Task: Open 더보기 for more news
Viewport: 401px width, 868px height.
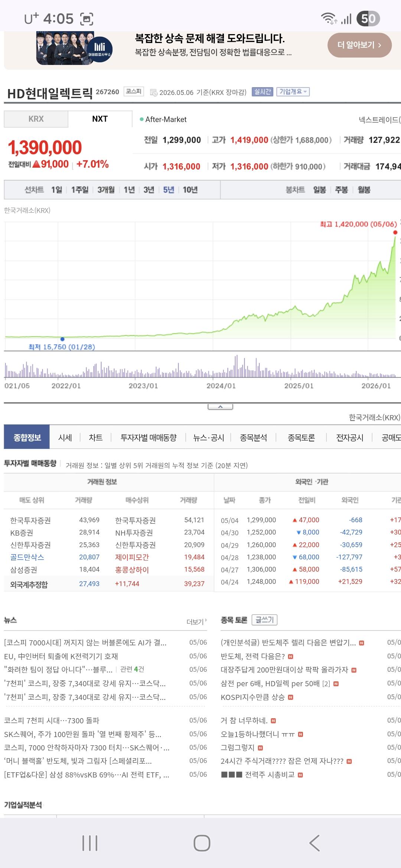Action: pos(196,622)
